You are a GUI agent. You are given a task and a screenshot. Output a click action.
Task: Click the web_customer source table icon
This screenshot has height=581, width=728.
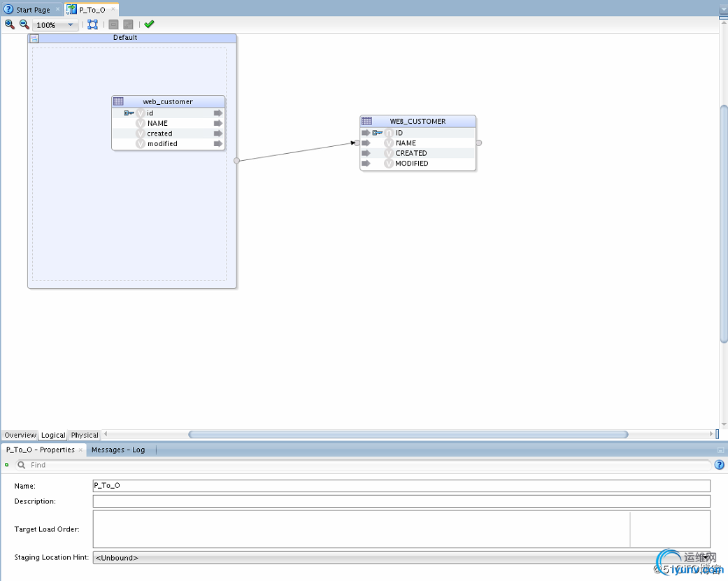pyautogui.click(x=118, y=101)
